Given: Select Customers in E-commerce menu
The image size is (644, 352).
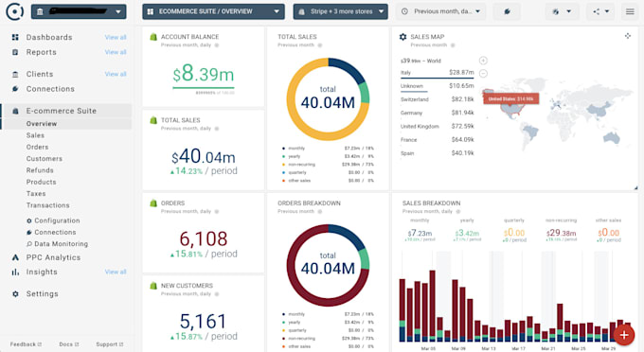Looking at the screenshot, I should tap(45, 159).
